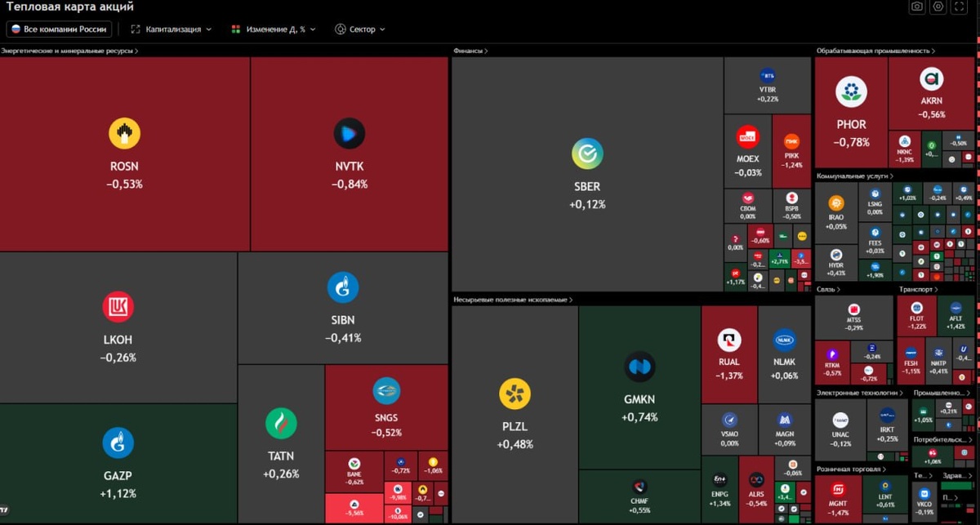
Task: Click the Rusal RUAL logo
Action: point(728,340)
